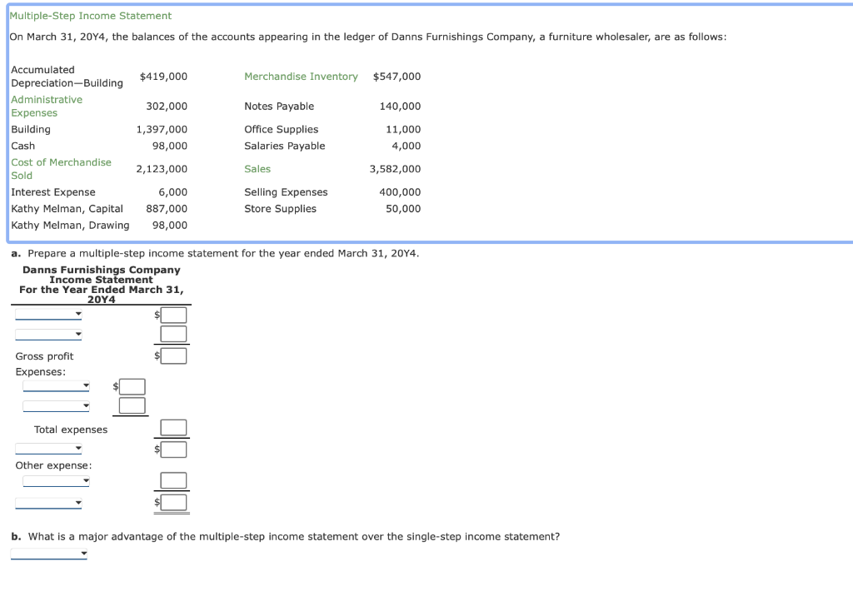Open the final net income line dropdown

[x=48, y=503]
